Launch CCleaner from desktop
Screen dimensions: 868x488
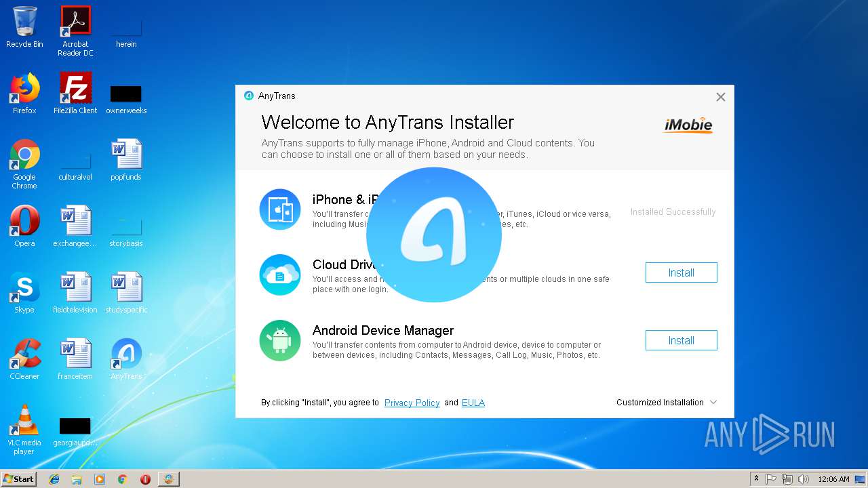24,359
